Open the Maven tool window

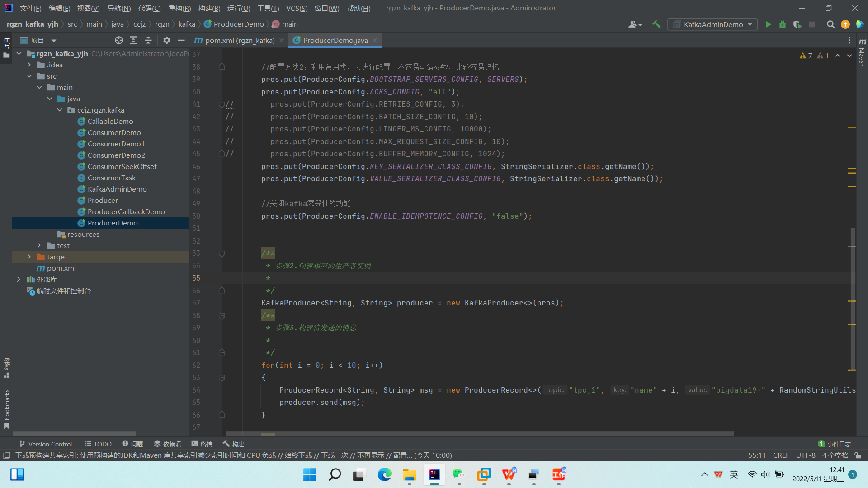(x=862, y=53)
